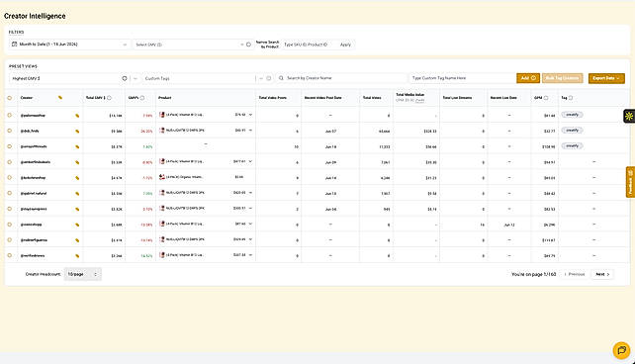Open the 10/page headcount selector
635x364 pixels.
click(83, 274)
